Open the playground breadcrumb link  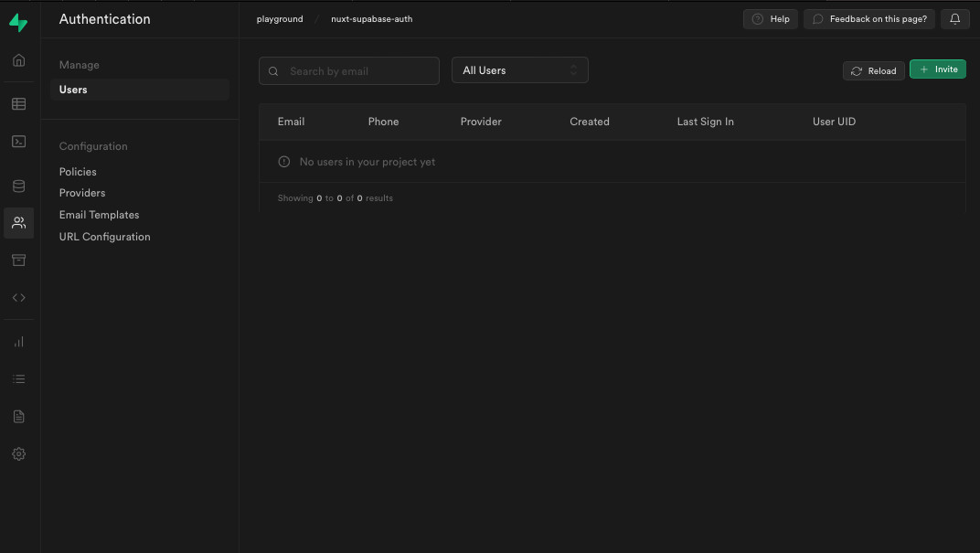click(279, 18)
